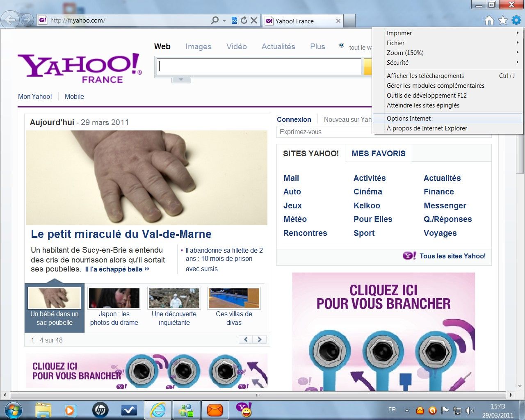Refresh the page with the reload icon
The image size is (525, 420).
pos(244,20)
